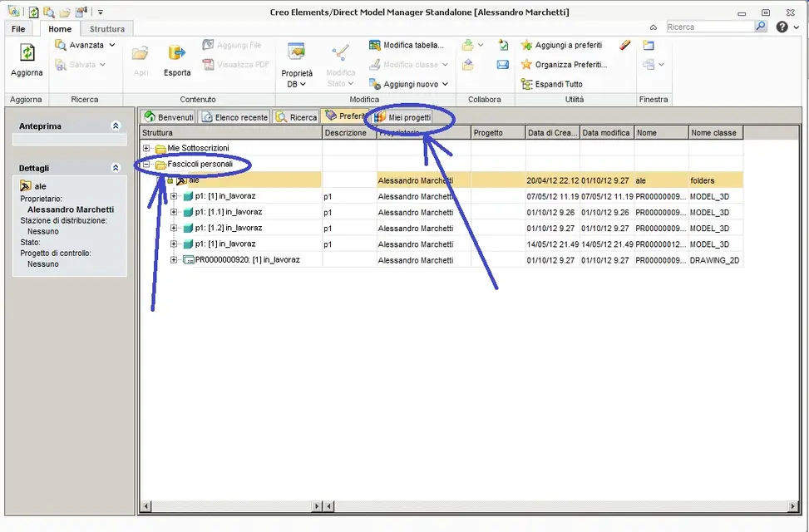Click the eraser icon in Utilità group

coord(624,45)
